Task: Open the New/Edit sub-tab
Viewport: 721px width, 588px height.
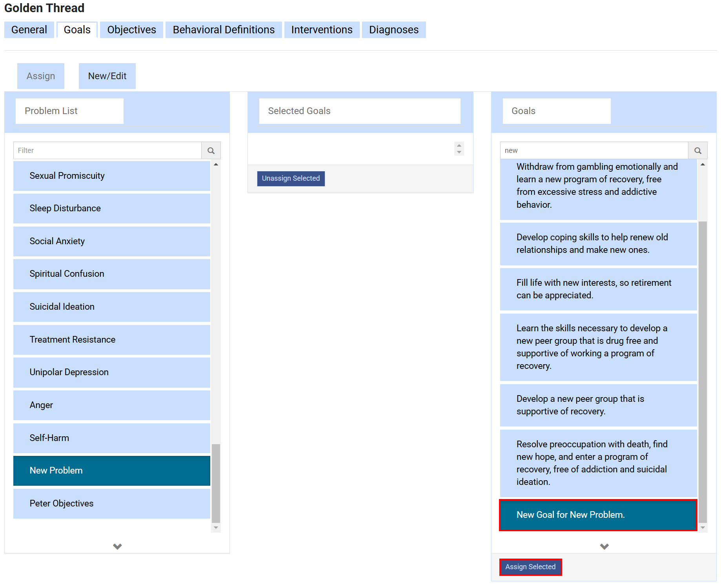Action: (107, 76)
